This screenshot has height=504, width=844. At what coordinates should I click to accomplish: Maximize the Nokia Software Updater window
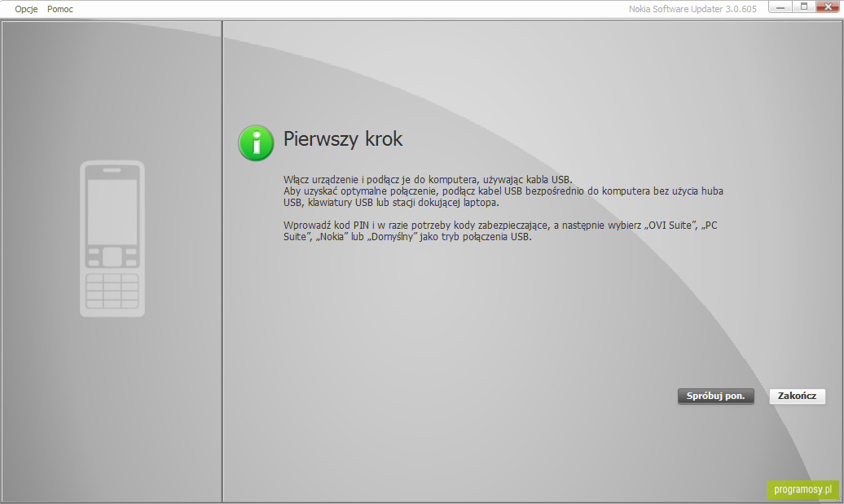click(803, 7)
